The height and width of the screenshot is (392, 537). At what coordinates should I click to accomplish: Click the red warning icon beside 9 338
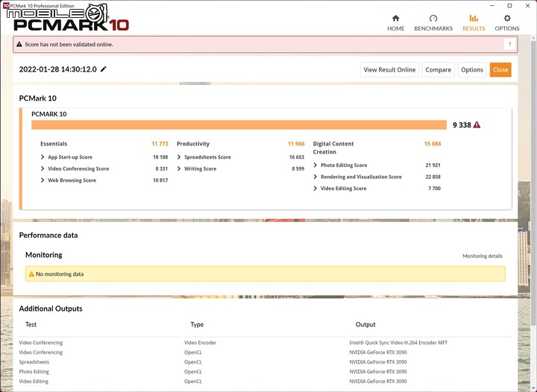coord(477,125)
